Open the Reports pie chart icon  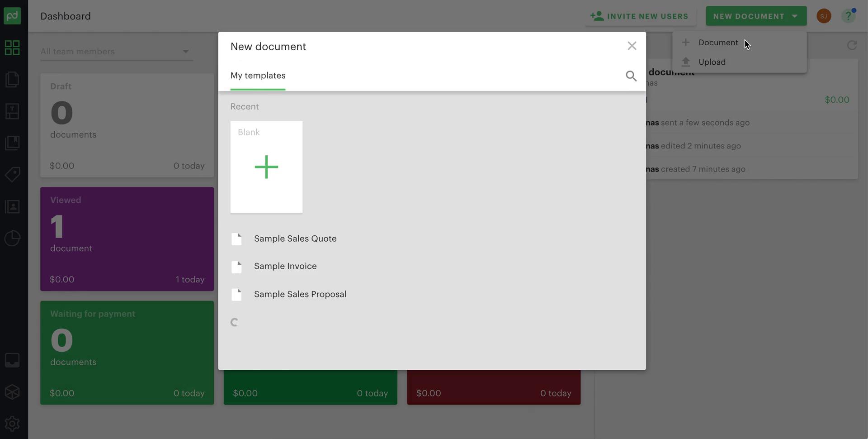[x=12, y=239]
